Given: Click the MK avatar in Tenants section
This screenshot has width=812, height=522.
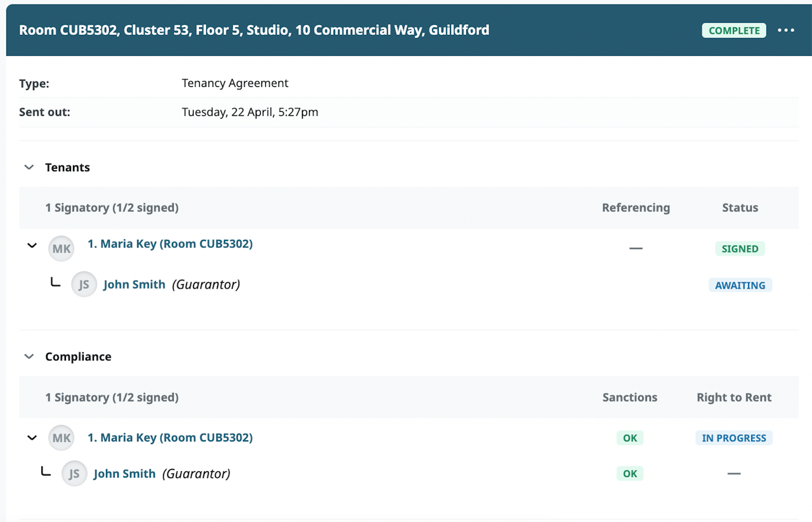Looking at the screenshot, I should [61, 249].
